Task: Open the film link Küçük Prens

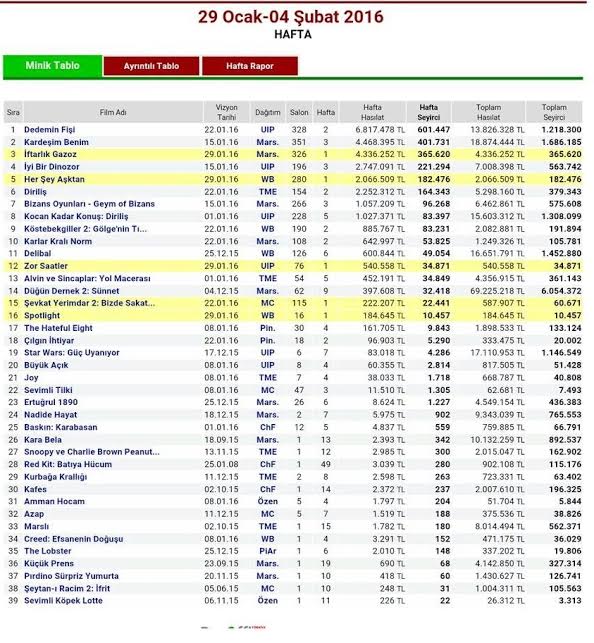Action: click(49, 563)
